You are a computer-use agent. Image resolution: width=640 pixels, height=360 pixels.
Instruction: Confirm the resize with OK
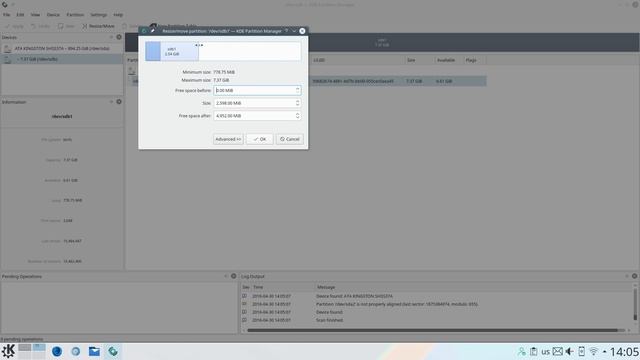(x=260, y=139)
